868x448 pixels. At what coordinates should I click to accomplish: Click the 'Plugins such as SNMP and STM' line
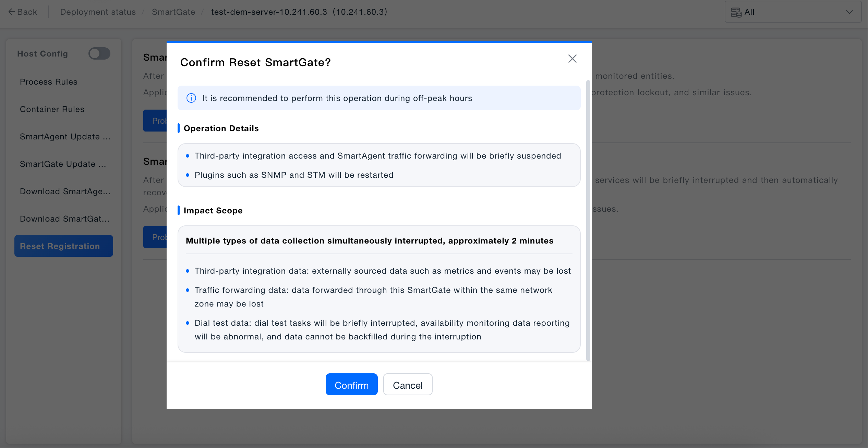(x=294, y=175)
